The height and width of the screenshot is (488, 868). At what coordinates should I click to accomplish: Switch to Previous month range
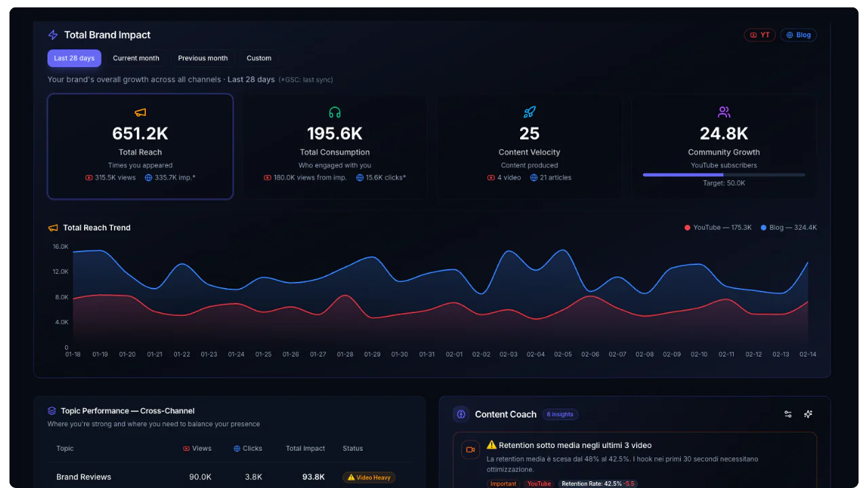tap(203, 58)
